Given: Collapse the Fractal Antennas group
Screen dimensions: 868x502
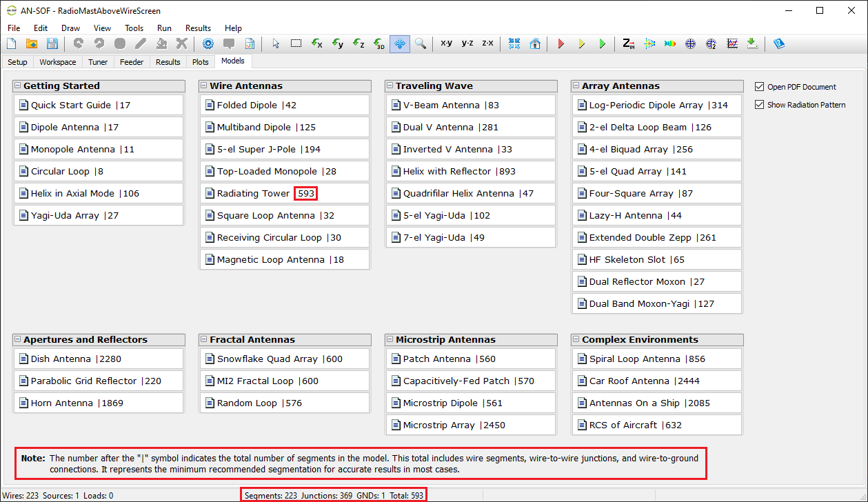Looking at the screenshot, I should [x=204, y=340].
